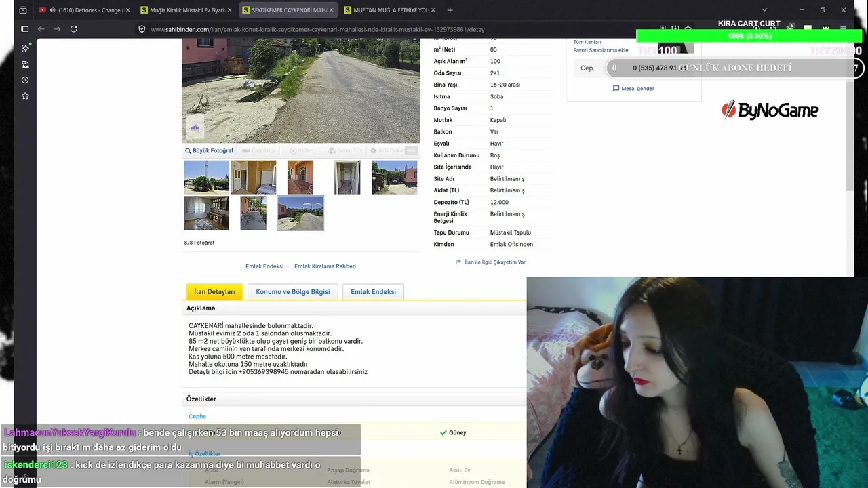This screenshot has width=868, height=488.
Task: Open the browser tab list icon
Action: point(23,10)
